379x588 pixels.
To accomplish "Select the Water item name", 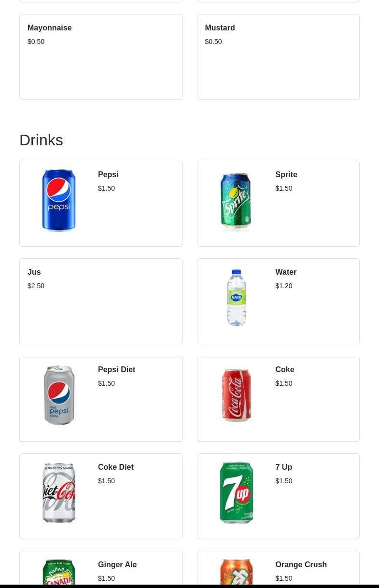I will pos(286,272).
